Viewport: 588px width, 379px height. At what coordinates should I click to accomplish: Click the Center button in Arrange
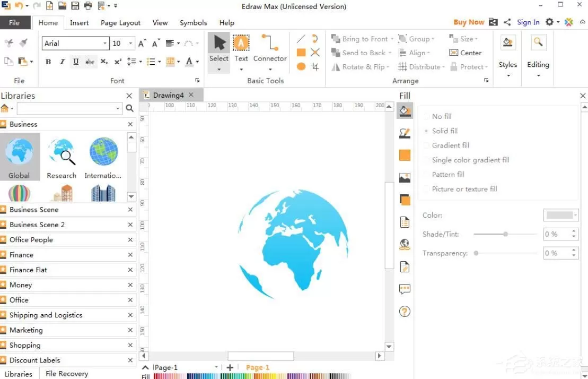pos(465,53)
